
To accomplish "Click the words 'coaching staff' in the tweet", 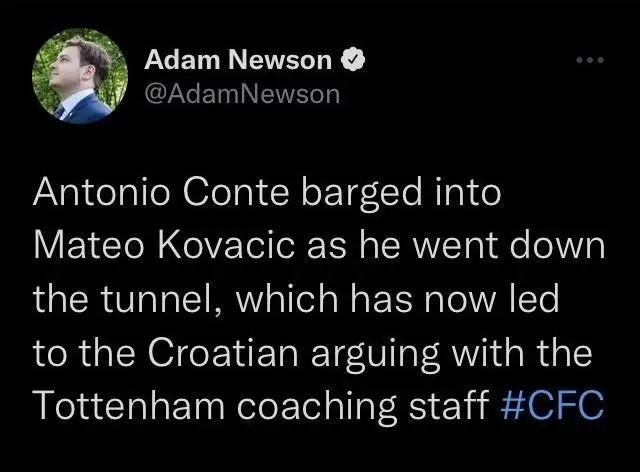I will click(x=363, y=405).
